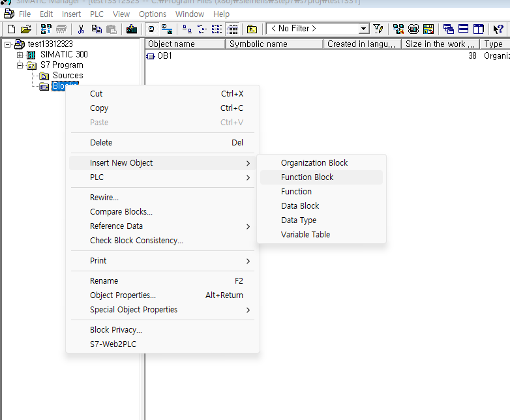Copy selection with the Copy toolbar icon
Screen dimensions: 510x420
coord(97,29)
